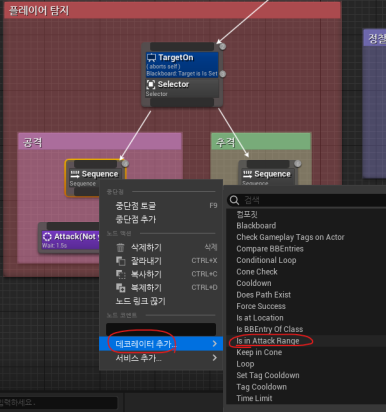Open 서비스 추가 menu item

(161, 358)
